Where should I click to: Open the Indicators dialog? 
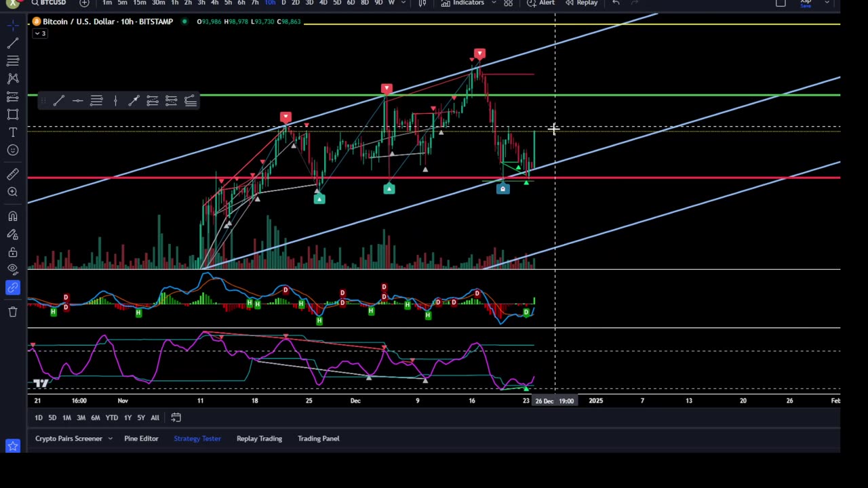[x=463, y=3]
